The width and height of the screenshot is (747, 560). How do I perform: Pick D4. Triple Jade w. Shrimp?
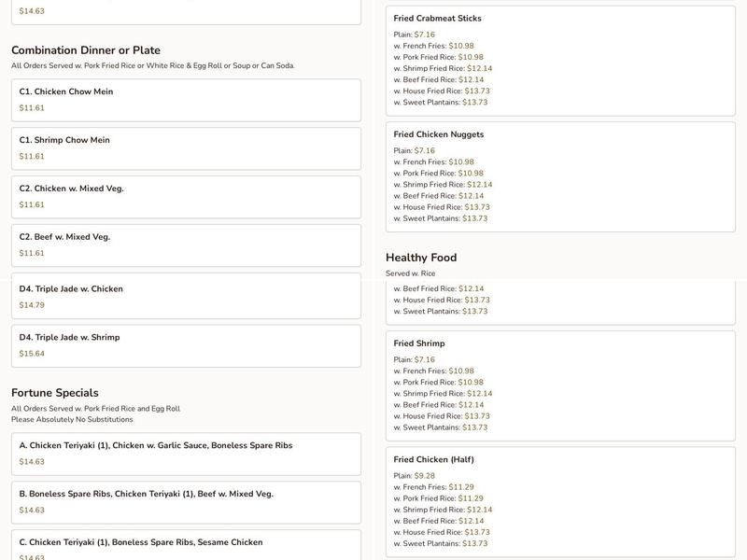tap(185, 345)
